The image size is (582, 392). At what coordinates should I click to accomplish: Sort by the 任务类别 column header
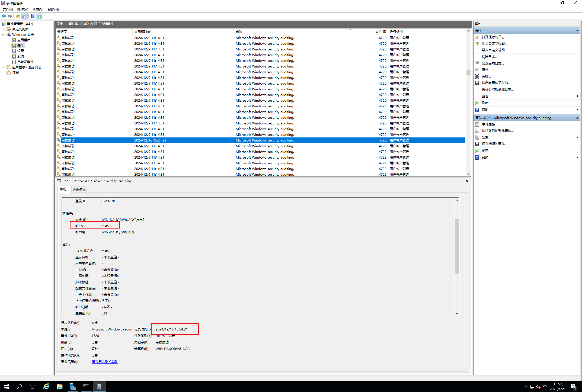point(427,32)
